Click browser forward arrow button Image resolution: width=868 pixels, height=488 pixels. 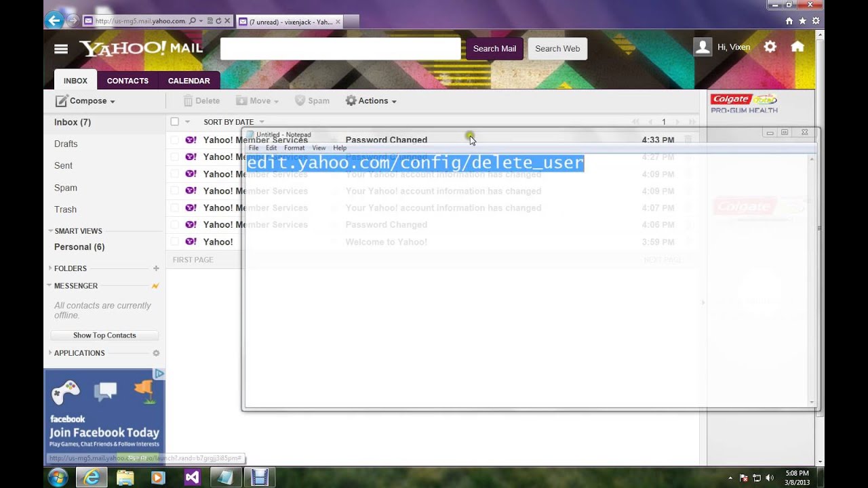point(72,20)
